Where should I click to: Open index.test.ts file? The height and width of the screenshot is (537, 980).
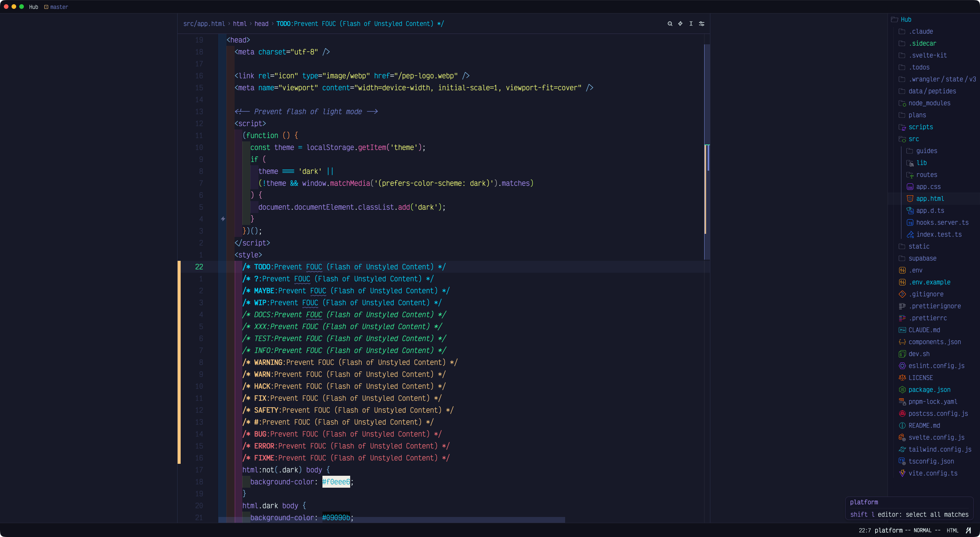(x=939, y=235)
